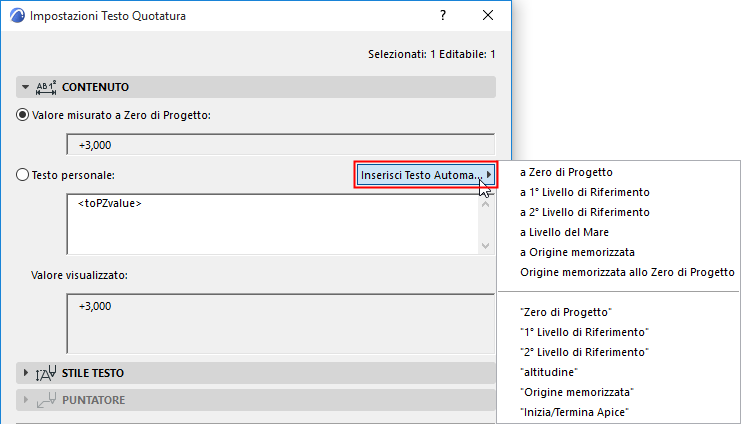Collapse the CONTENUTO section

tap(25, 87)
